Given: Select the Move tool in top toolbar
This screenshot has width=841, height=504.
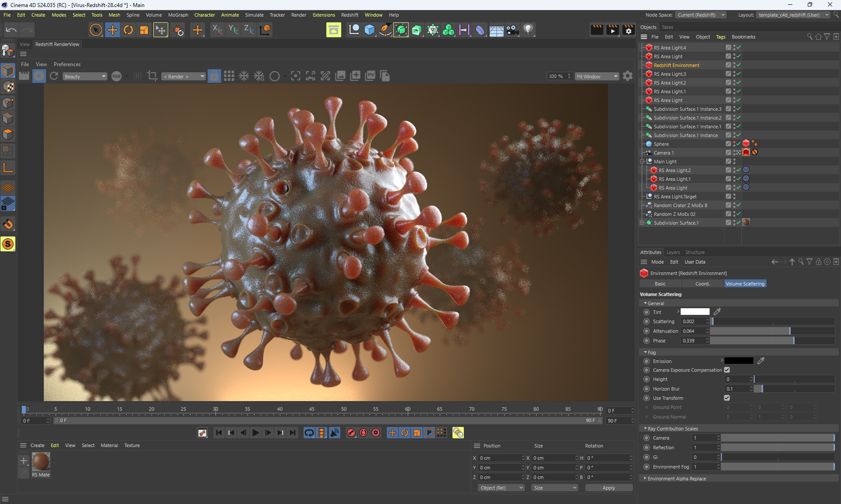Looking at the screenshot, I should 112,30.
